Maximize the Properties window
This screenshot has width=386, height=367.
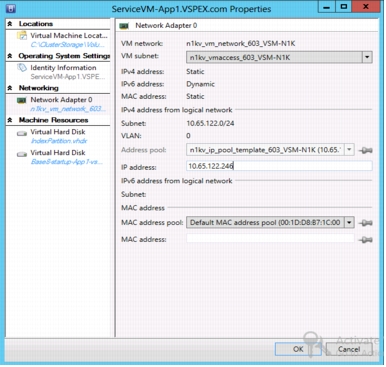click(x=344, y=7)
